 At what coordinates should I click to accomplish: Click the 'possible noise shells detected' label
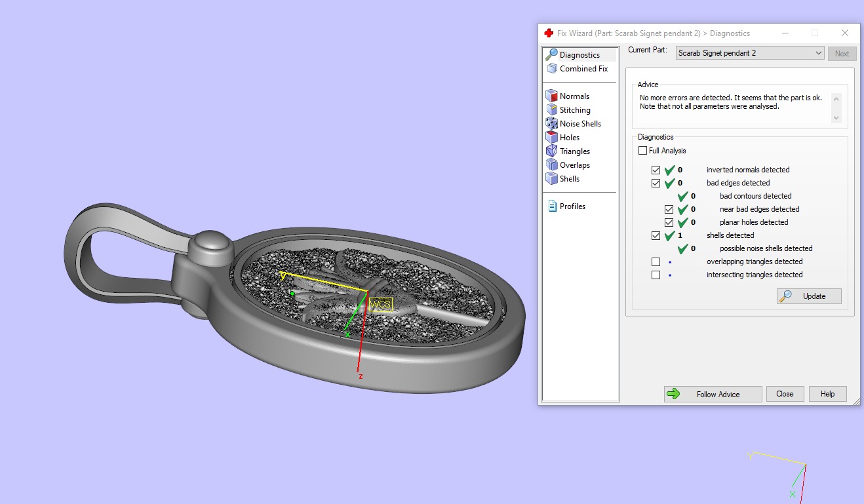pos(766,248)
